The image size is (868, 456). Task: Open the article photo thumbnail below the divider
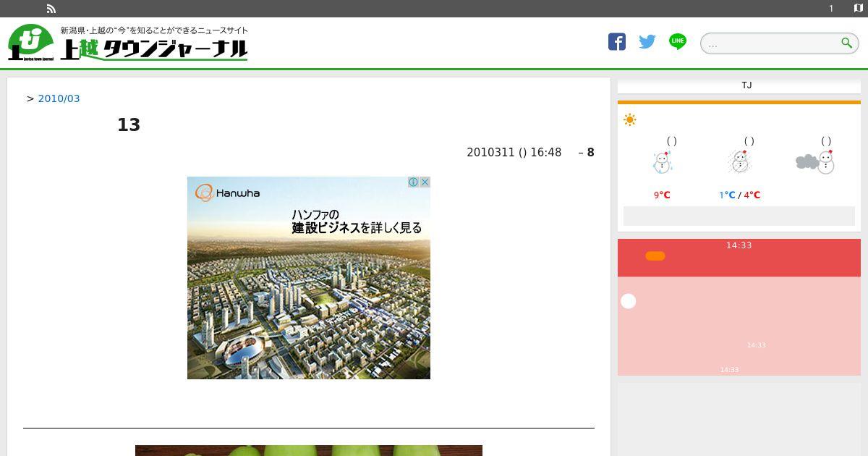(x=309, y=450)
